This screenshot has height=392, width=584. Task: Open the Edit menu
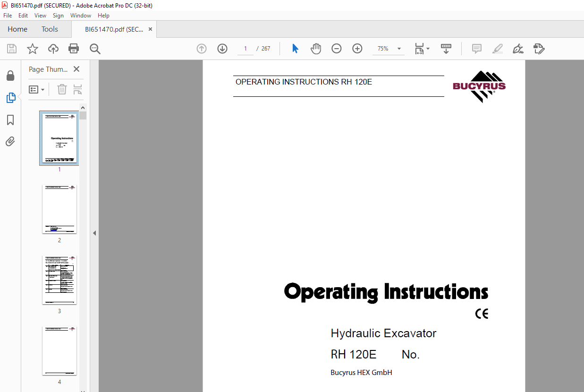(x=23, y=16)
